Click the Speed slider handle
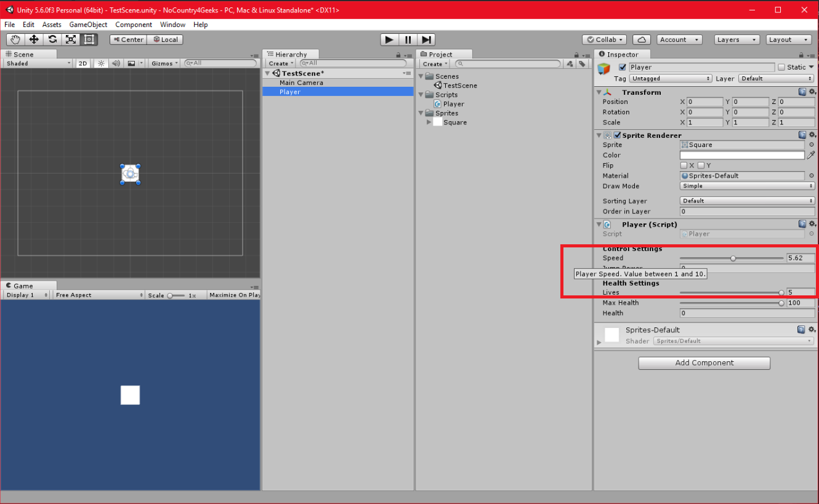Image resolution: width=819 pixels, height=504 pixels. pos(733,258)
